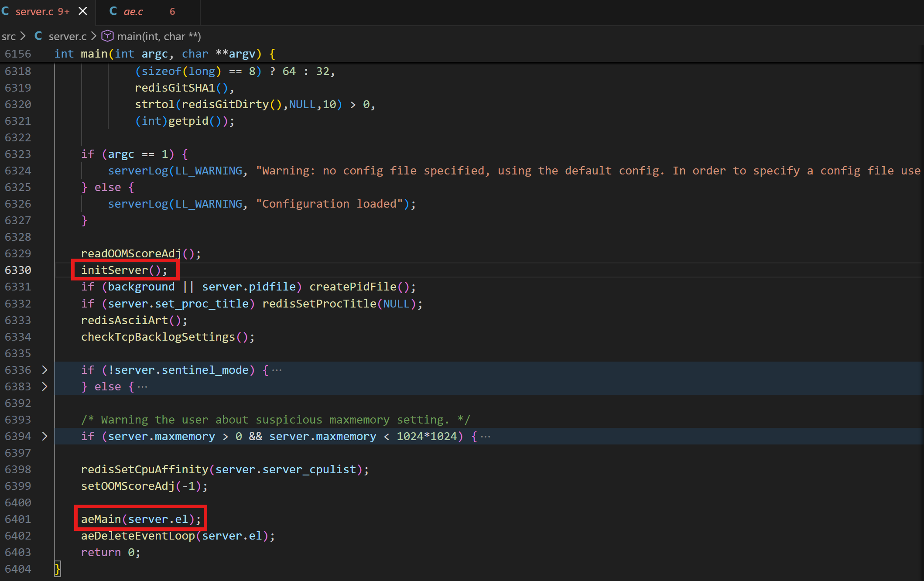Click the main function cube icon in breadcrumb
The width and height of the screenshot is (924, 581).
point(107,36)
